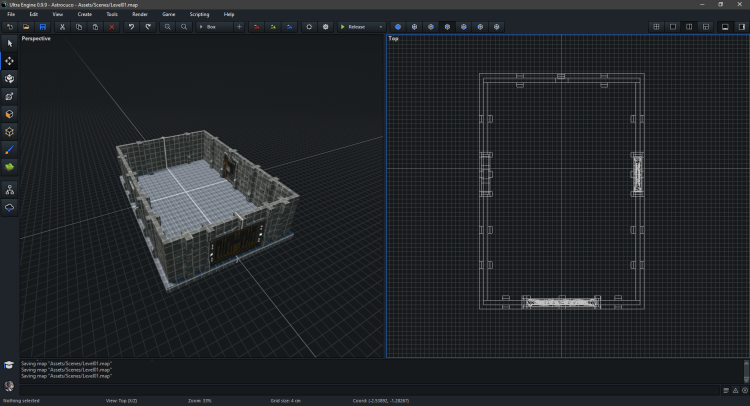The height and width of the screenshot is (406, 750).
Task: Select the arrow selection tool in sidebar
Action: 10,44
